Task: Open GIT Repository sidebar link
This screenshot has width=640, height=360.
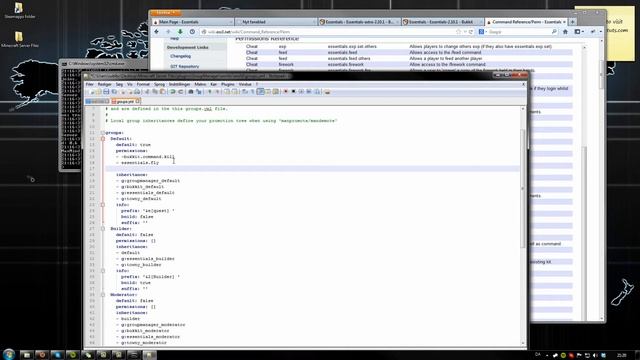Action: [x=184, y=66]
